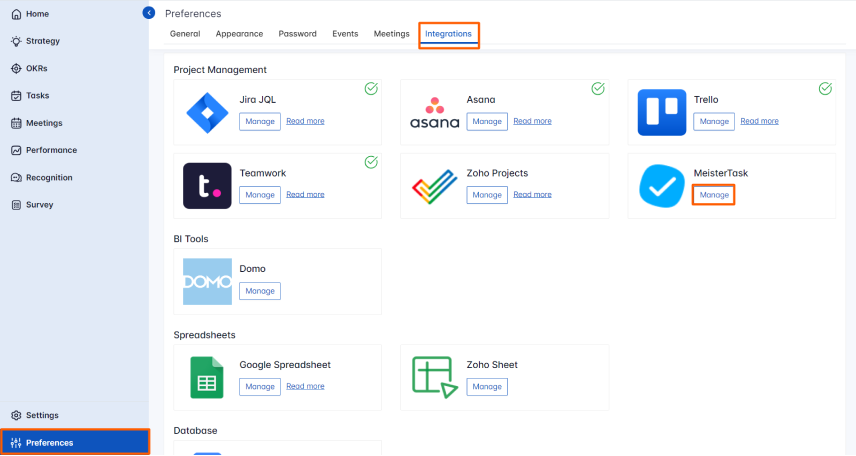Click the Trello board logo
The width and height of the screenshot is (856, 456).
(662, 112)
